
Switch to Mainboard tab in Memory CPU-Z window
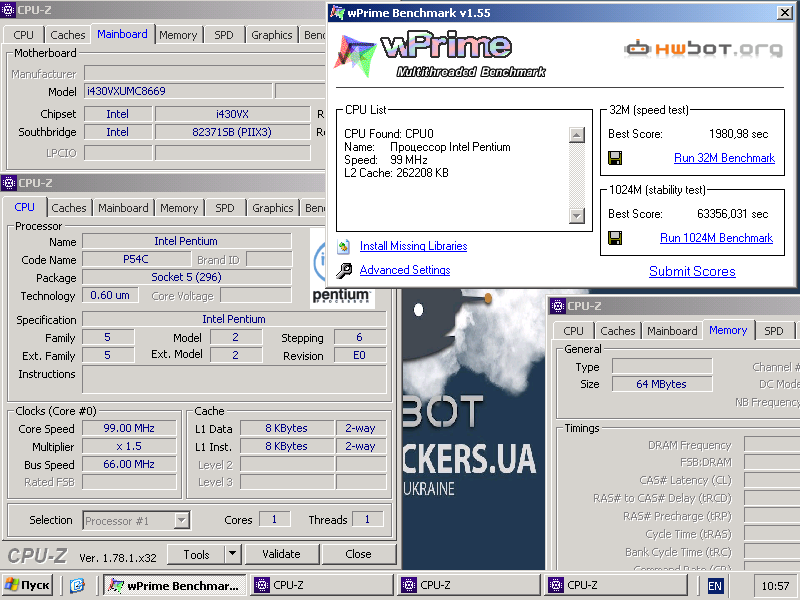tap(672, 331)
